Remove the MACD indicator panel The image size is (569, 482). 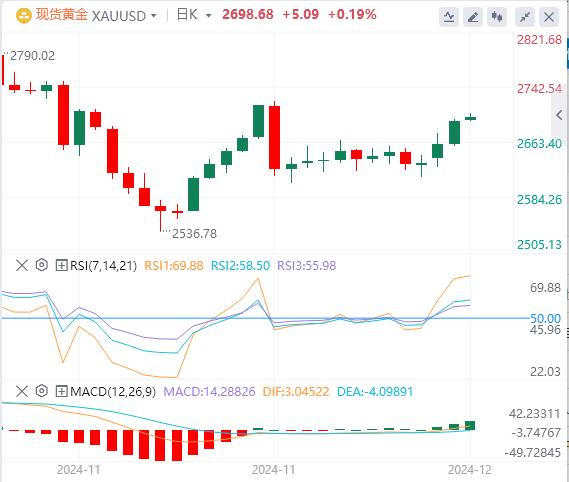[22, 392]
